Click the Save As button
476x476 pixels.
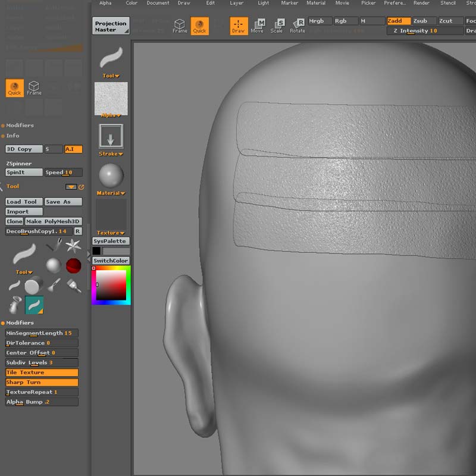63,202
